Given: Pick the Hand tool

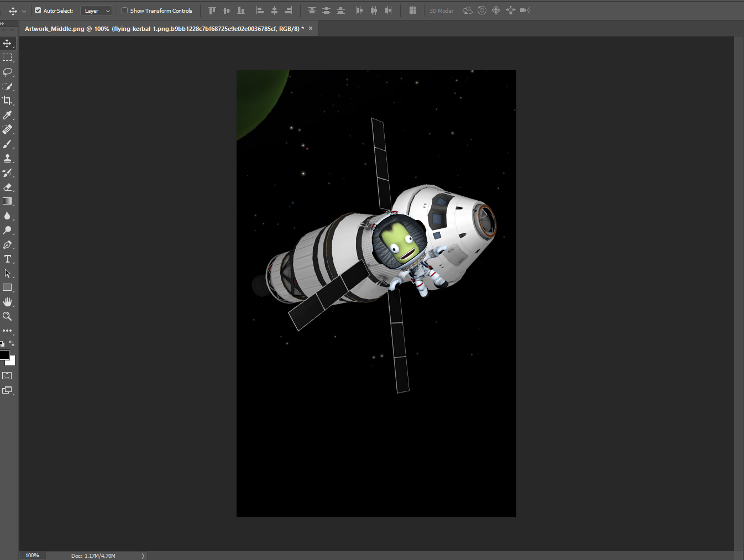Looking at the screenshot, I should click(x=7, y=302).
